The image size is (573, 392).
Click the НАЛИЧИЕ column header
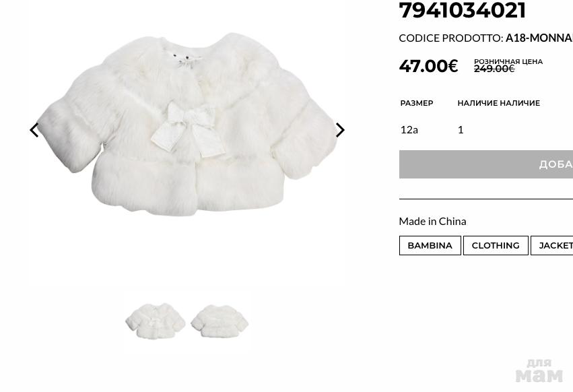(498, 103)
